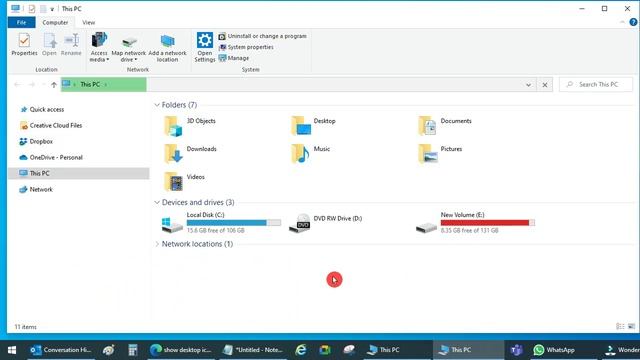The height and width of the screenshot is (360, 640).
Task: Open the Map network drive option
Action: [129, 47]
